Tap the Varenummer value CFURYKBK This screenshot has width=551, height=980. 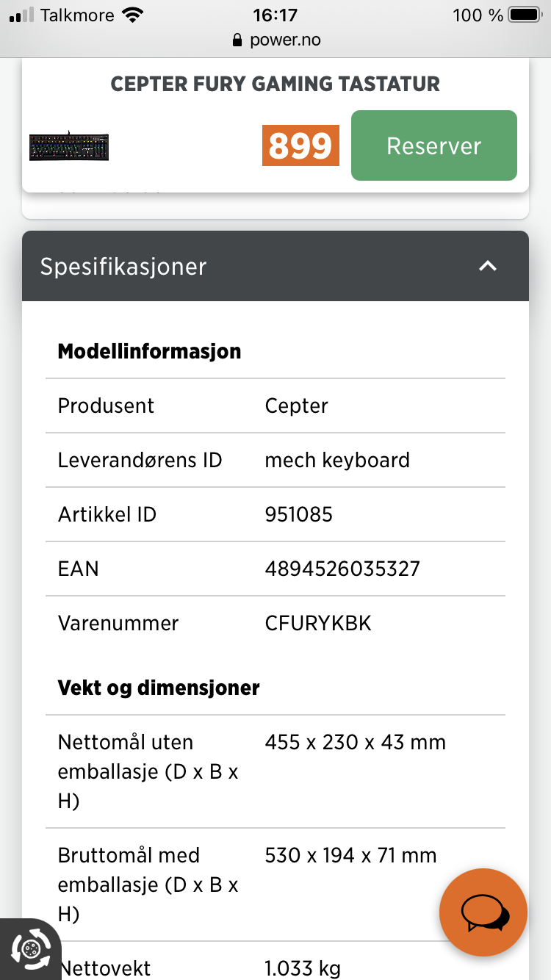[318, 623]
